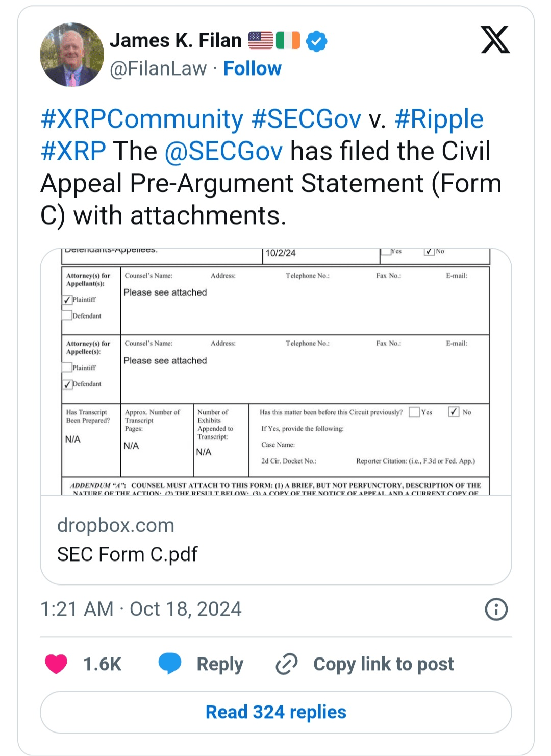Like the post with heart icon

click(x=56, y=664)
